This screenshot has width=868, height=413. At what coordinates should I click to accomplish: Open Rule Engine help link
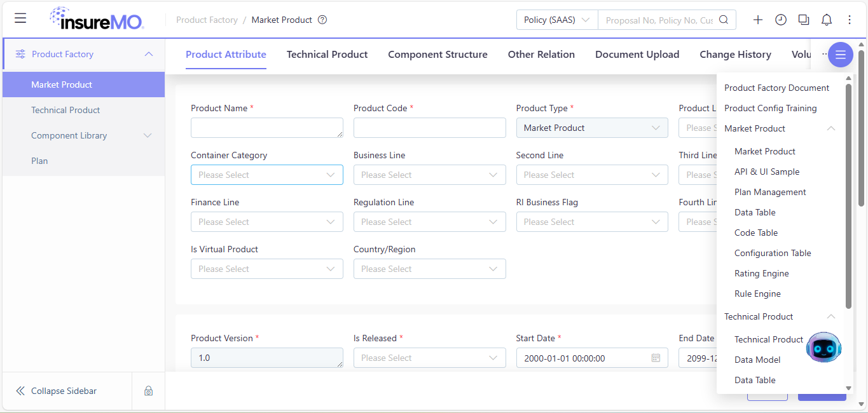click(x=757, y=294)
